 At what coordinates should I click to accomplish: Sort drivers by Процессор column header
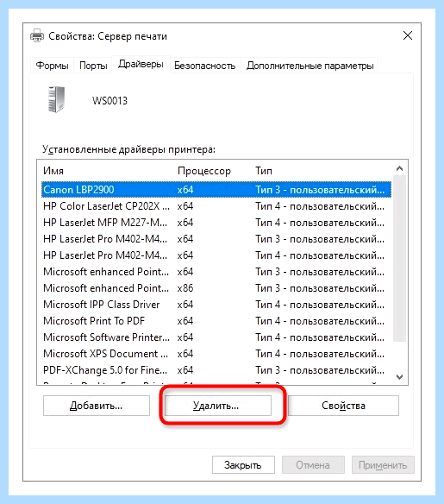(x=204, y=171)
